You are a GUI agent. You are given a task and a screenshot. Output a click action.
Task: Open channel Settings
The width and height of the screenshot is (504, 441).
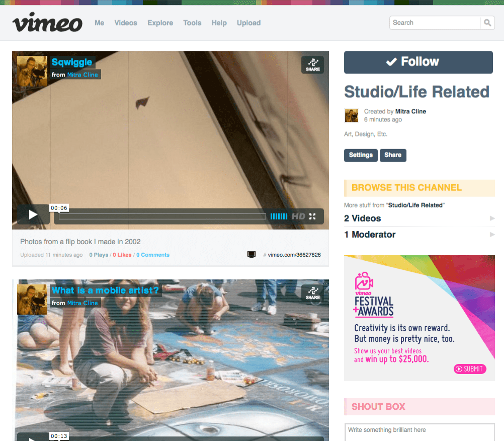(x=361, y=155)
